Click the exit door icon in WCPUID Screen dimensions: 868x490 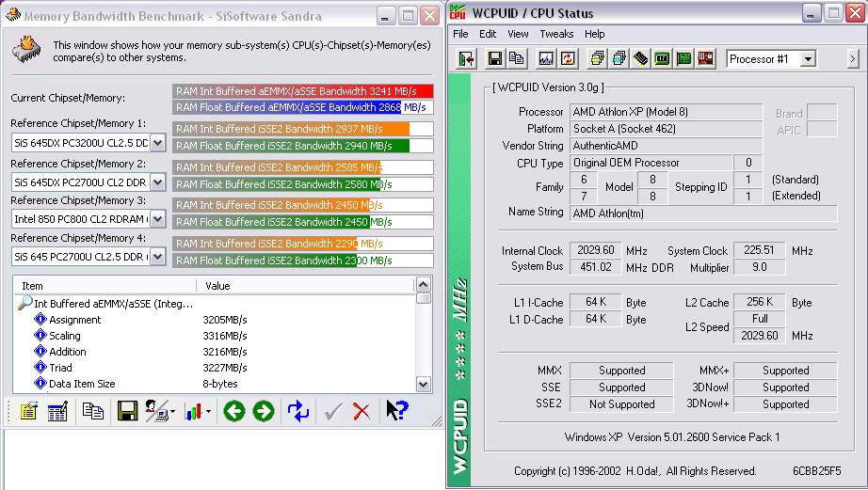click(467, 59)
